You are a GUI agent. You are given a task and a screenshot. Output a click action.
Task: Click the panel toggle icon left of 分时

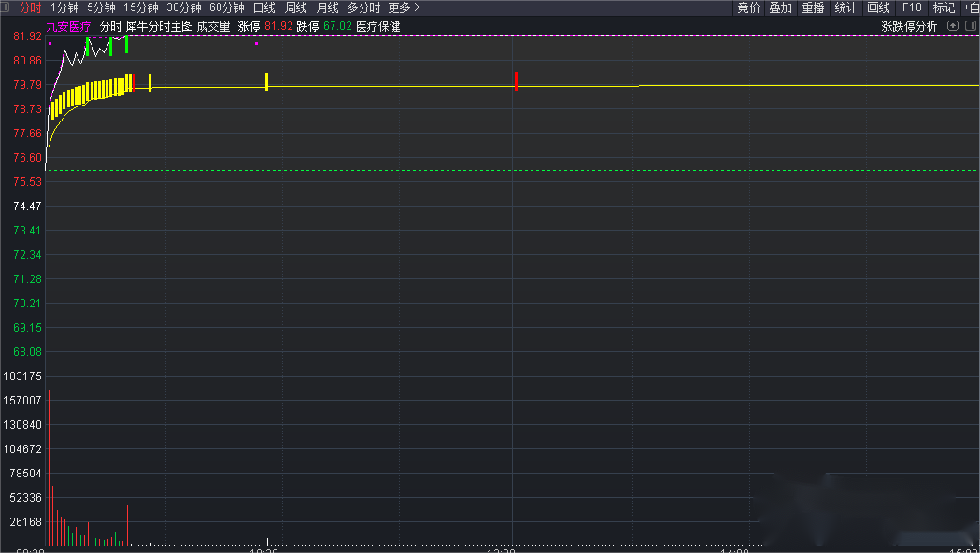click(6, 7)
